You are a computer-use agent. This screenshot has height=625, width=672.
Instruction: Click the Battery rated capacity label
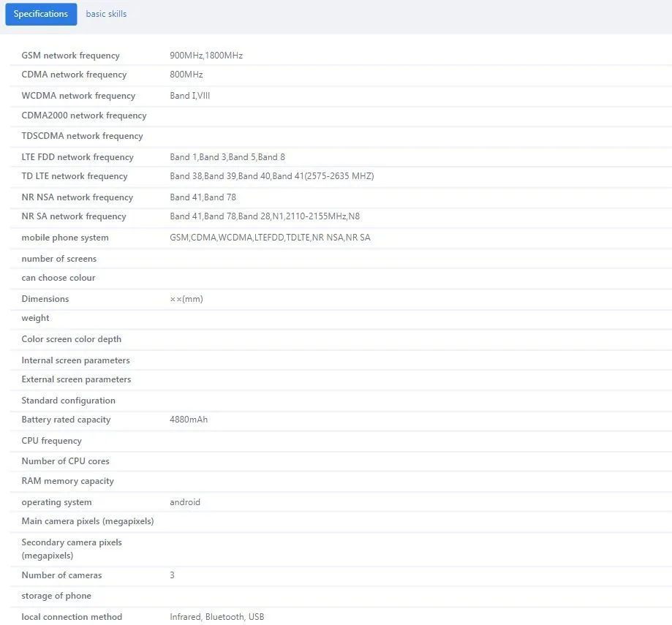[66, 420]
